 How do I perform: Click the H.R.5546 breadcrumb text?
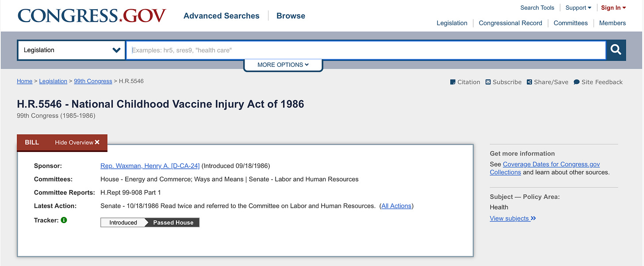tap(131, 81)
